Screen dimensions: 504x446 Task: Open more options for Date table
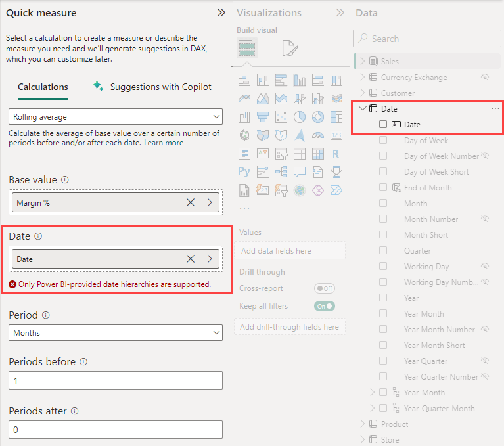(x=495, y=108)
